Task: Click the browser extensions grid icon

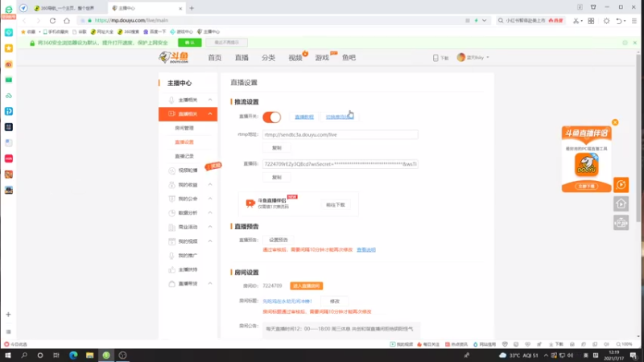Action: 591,21
